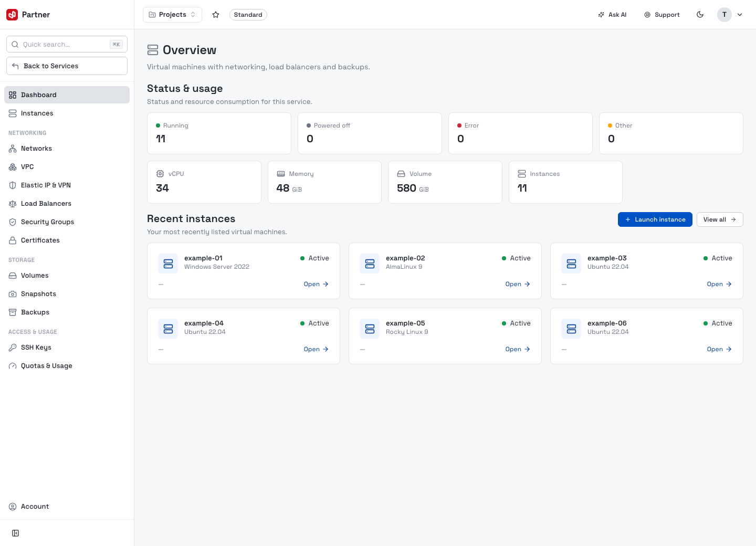
Task: Open example-01 via its Open link
Action: tap(316, 284)
